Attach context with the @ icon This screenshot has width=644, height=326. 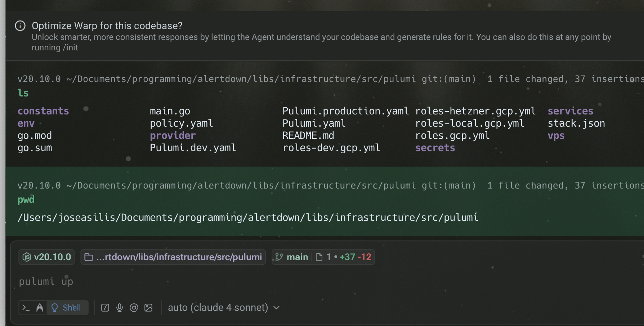(x=134, y=308)
